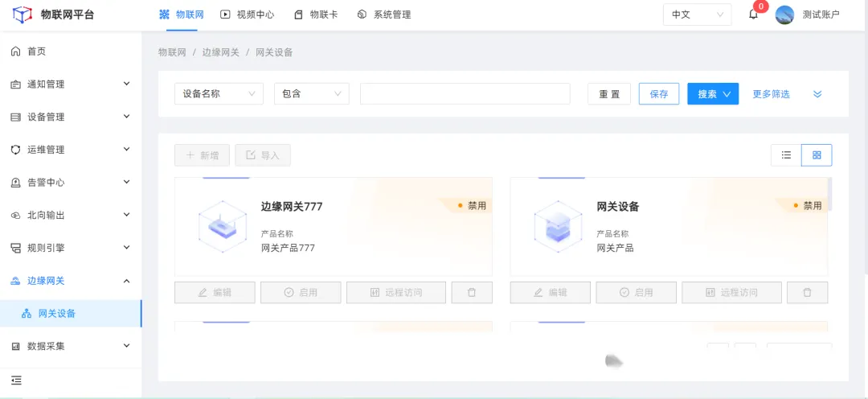Viewport: 868px width, 399px height.
Task: Switch to card grid view icon
Action: (x=817, y=155)
